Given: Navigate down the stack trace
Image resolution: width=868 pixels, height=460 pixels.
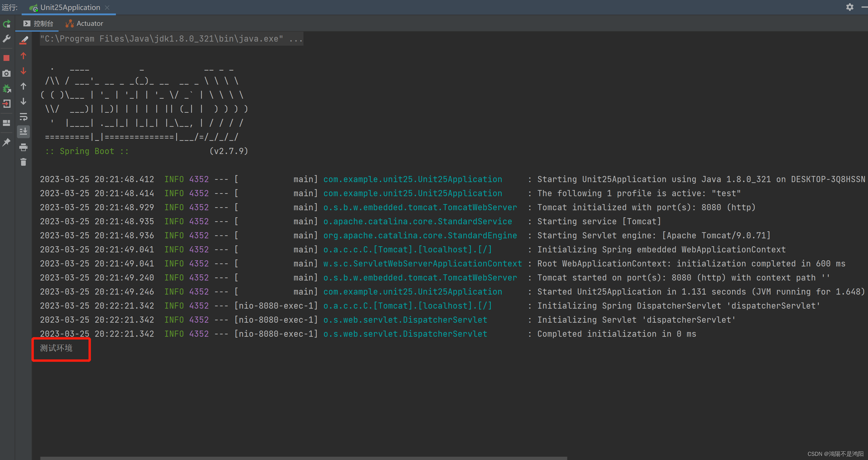Looking at the screenshot, I should pyautogui.click(x=23, y=71).
